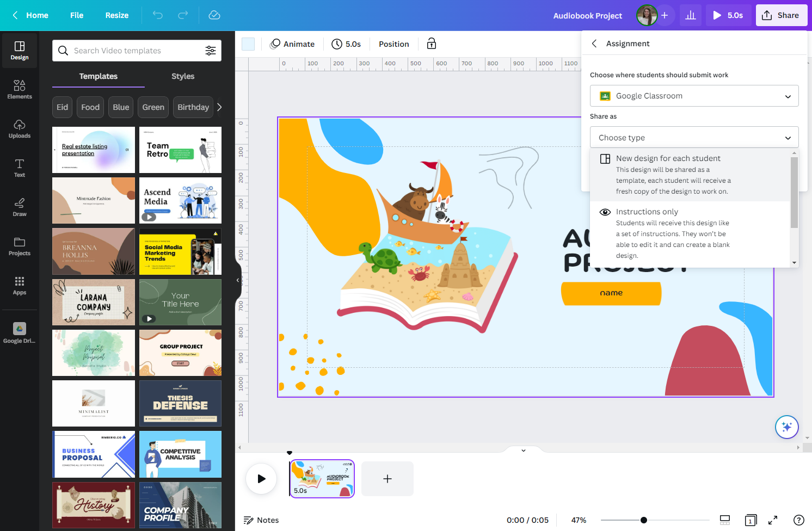Click the background color swatch in toolbar

click(x=248, y=44)
